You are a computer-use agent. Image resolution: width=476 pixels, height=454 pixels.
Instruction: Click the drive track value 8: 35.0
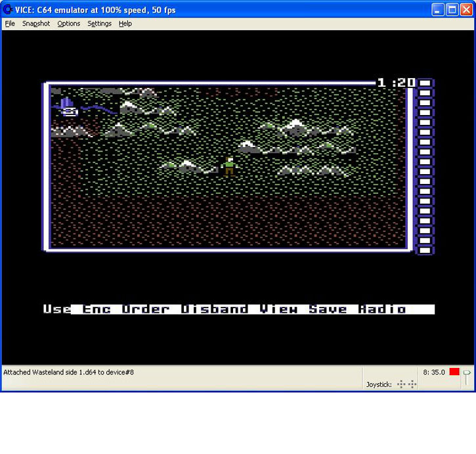434,372
